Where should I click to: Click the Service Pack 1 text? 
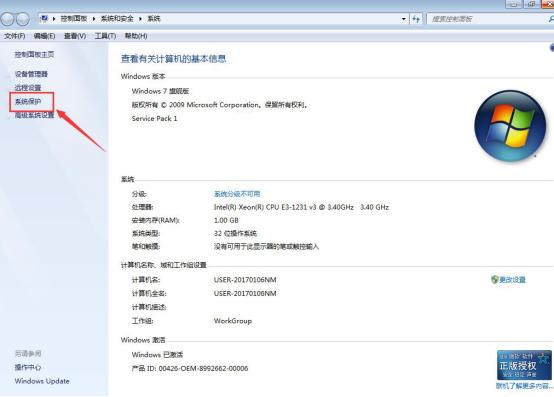coord(154,119)
